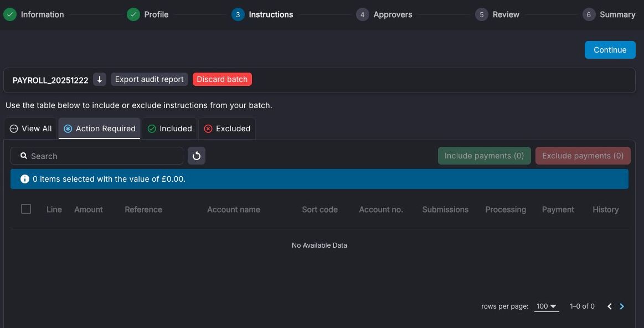The image size is (644, 328).
Task: Sort by Account name column header
Action: 233,209
